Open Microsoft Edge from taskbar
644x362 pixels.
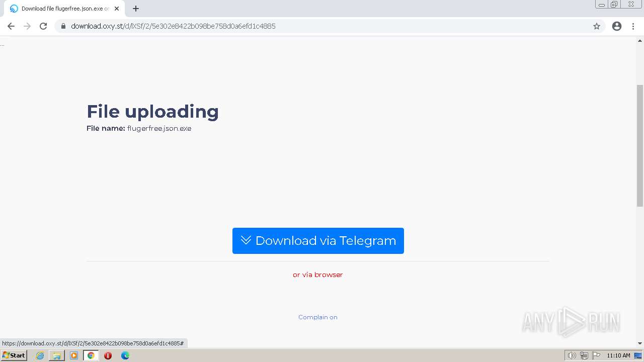click(x=125, y=355)
